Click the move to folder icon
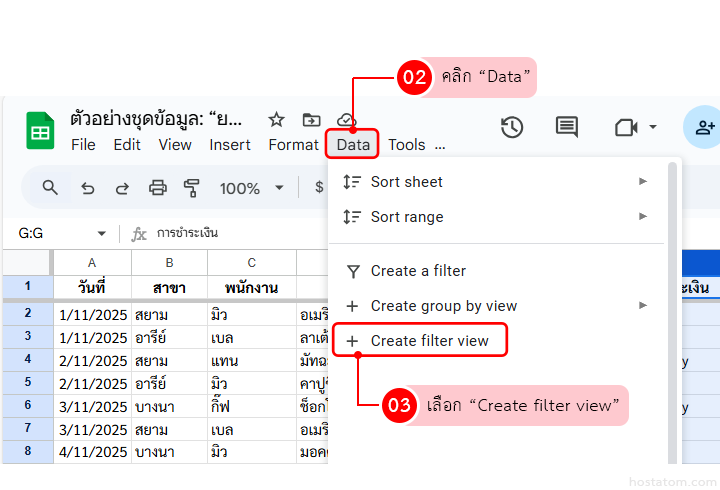The height and width of the screenshot is (490, 720). (311, 120)
